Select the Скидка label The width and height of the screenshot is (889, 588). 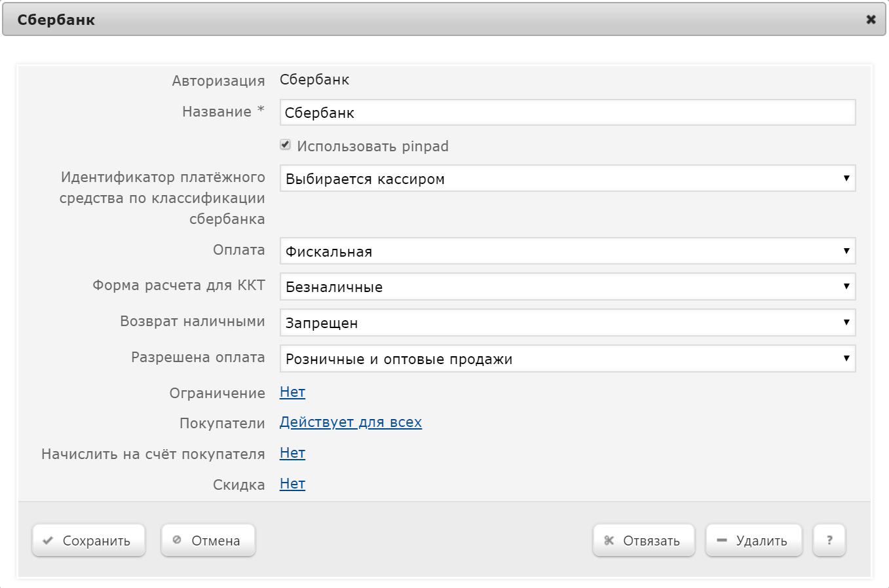[239, 485]
